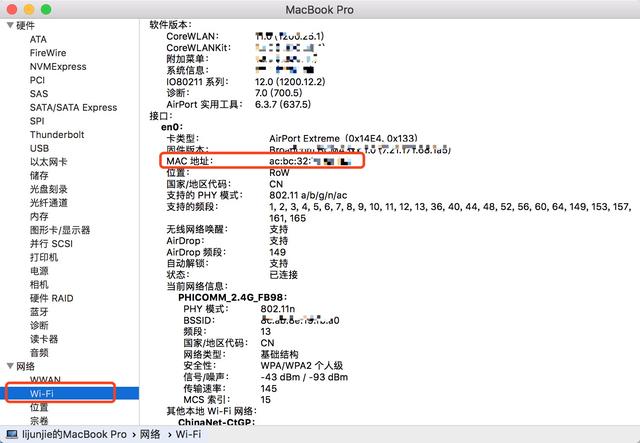
Task: Collapse the 网络 network category
Action: (11, 366)
